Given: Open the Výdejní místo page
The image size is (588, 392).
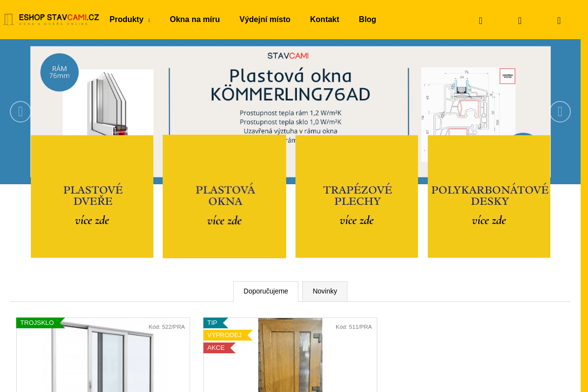Looking at the screenshot, I should point(265,20).
